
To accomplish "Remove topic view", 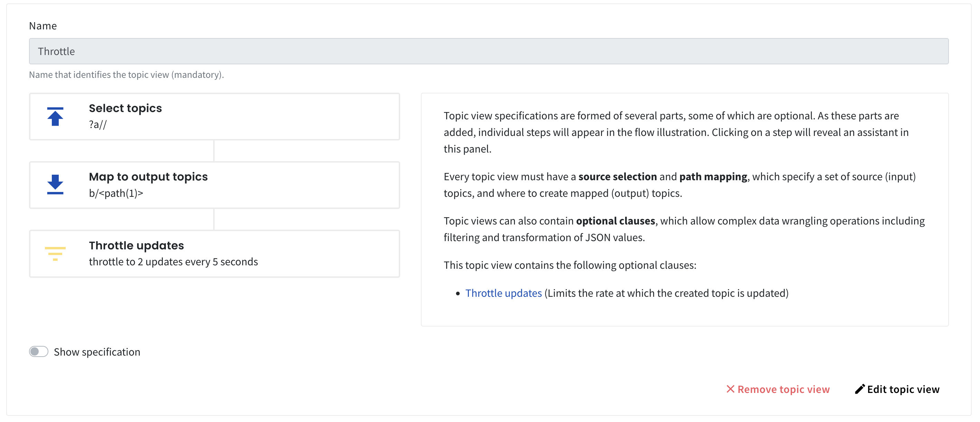I will click(x=778, y=389).
